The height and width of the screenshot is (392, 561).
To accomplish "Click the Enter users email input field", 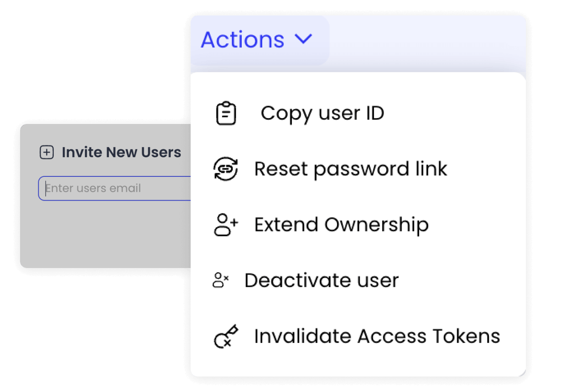I will [114, 188].
